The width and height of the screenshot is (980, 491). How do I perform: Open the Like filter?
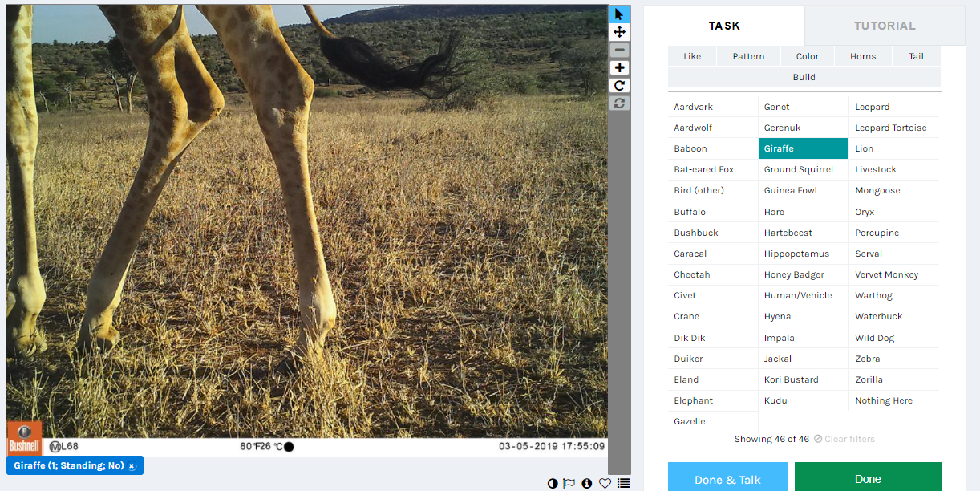(x=692, y=56)
